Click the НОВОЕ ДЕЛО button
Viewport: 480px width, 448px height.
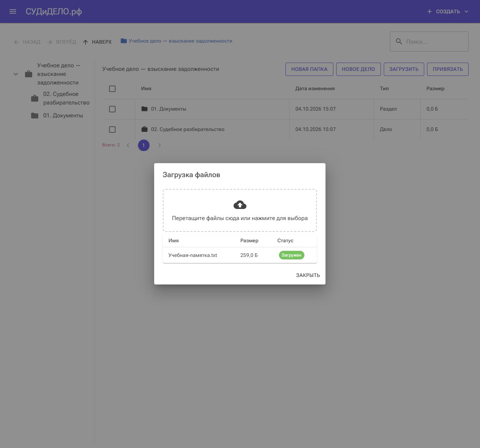358,69
